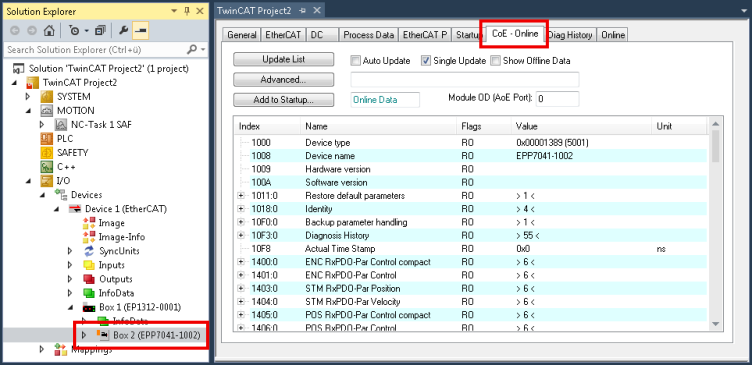
Task: Click the CoE list vertical scrollbar thumb
Action: [x=716, y=146]
